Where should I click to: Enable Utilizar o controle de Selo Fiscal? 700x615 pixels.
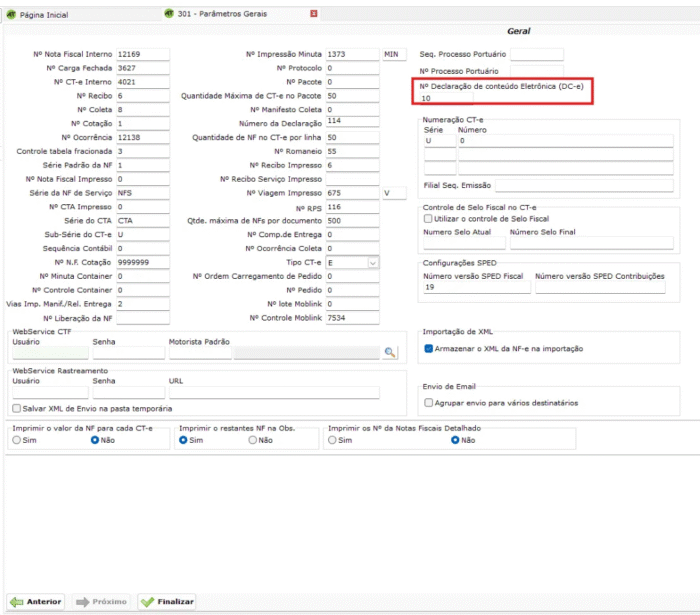point(428,218)
